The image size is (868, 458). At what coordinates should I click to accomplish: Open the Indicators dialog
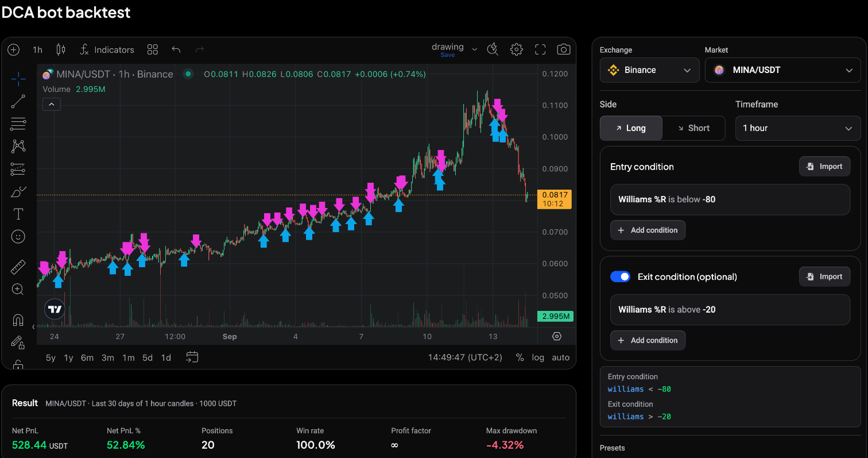107,50
